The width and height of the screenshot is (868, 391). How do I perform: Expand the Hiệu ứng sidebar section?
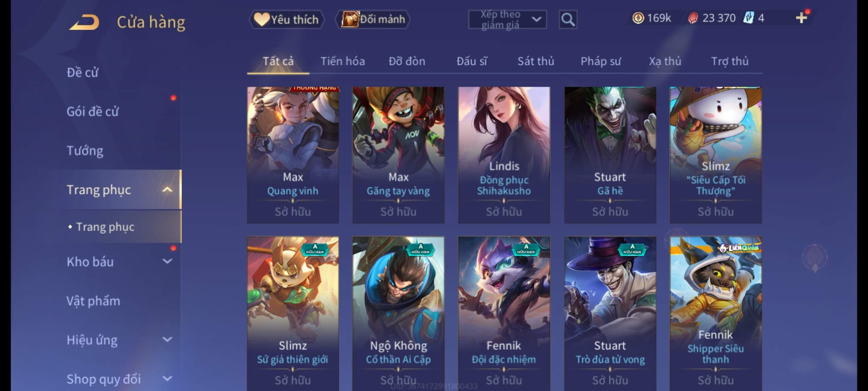click(x=167, y=339)
